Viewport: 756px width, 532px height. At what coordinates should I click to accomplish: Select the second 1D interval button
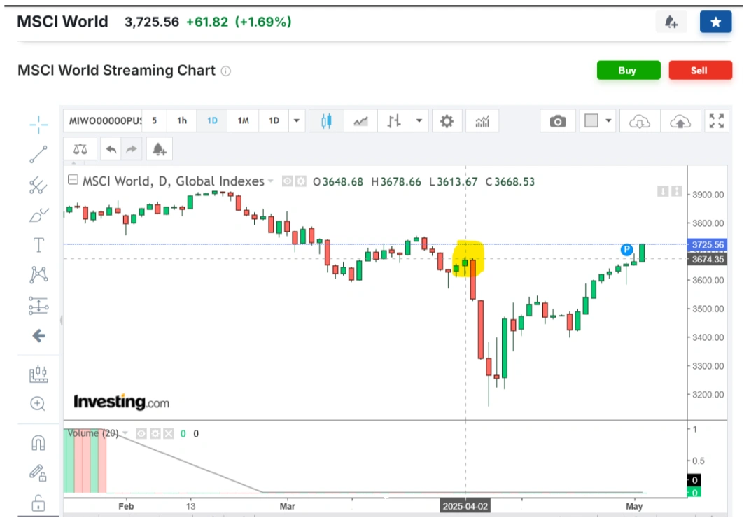tap(274, 120)
